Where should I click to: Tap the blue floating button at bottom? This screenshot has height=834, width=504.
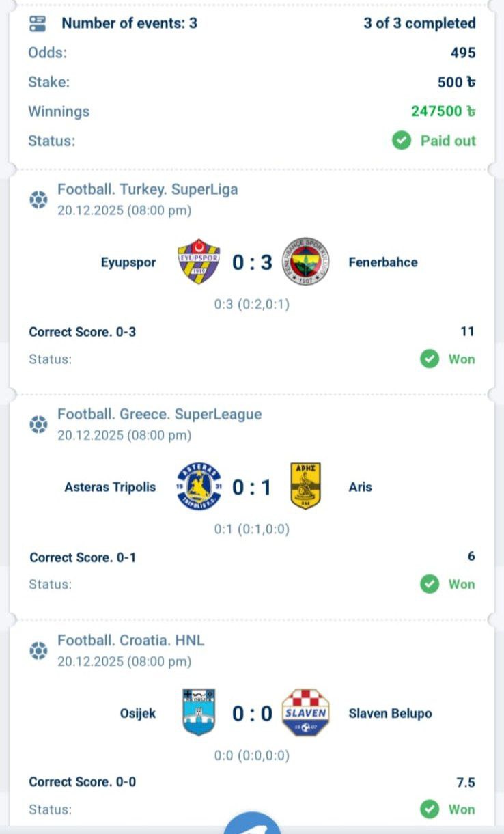click(x=252, y=825)
